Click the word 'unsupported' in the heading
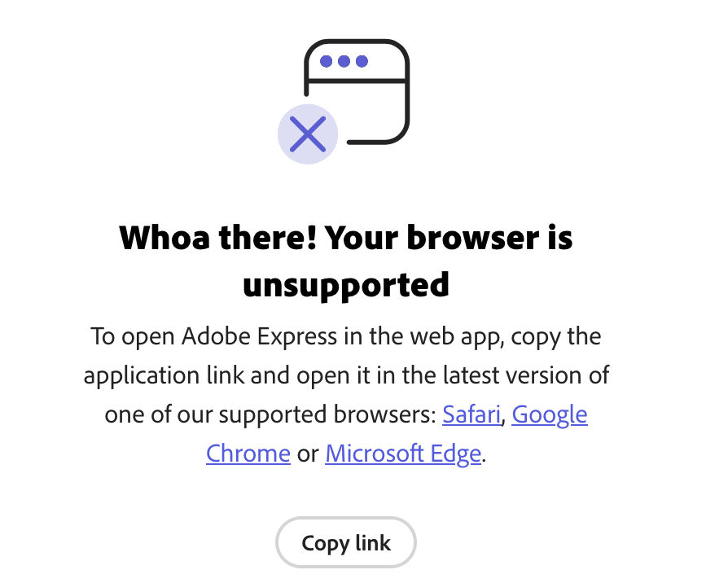This screenshot has height=583, width=728. click(346, 284)
